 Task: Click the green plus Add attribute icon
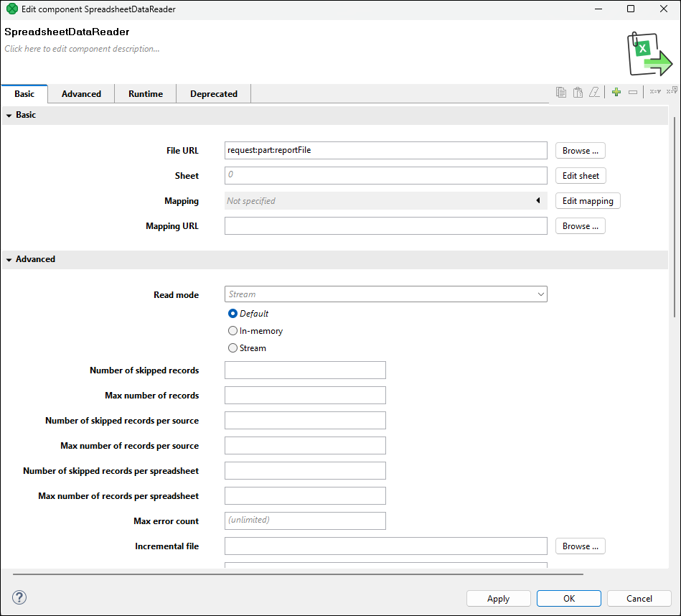[616, 92]
